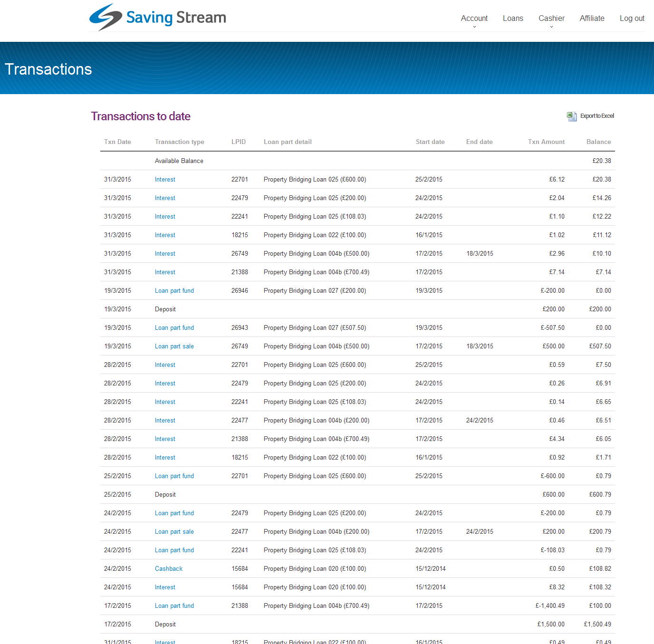Select the Deposit entry dated 25/2/2015

165,494
